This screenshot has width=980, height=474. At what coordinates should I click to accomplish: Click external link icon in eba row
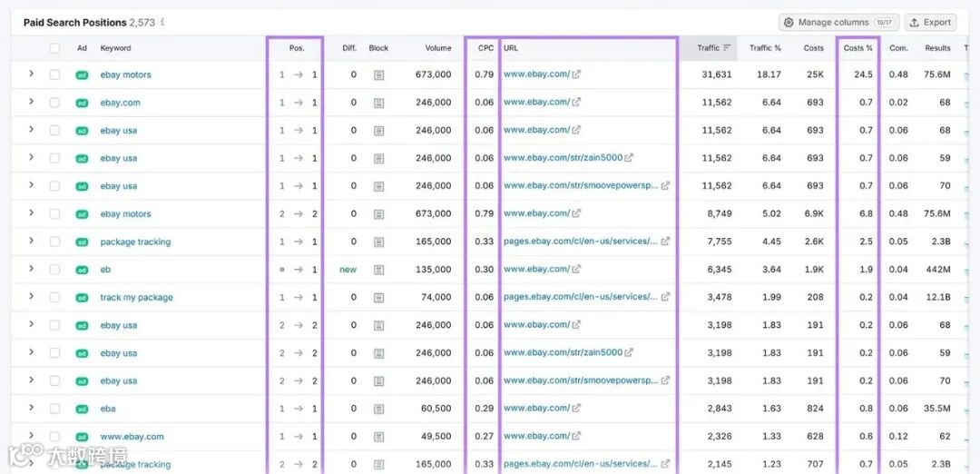[576, 408]
